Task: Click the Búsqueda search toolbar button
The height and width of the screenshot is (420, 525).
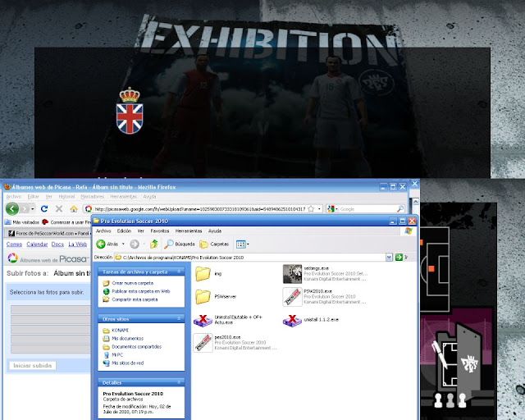Action: 178,244
